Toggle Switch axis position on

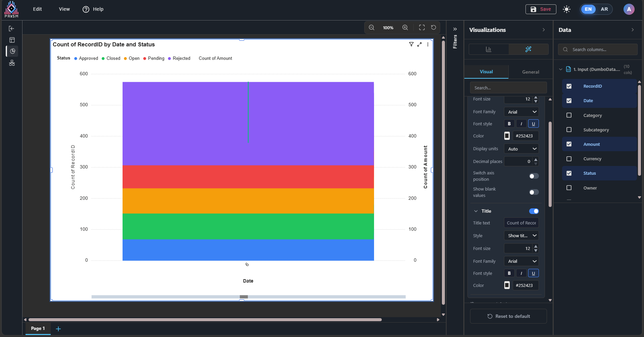[x=534, y=176]
